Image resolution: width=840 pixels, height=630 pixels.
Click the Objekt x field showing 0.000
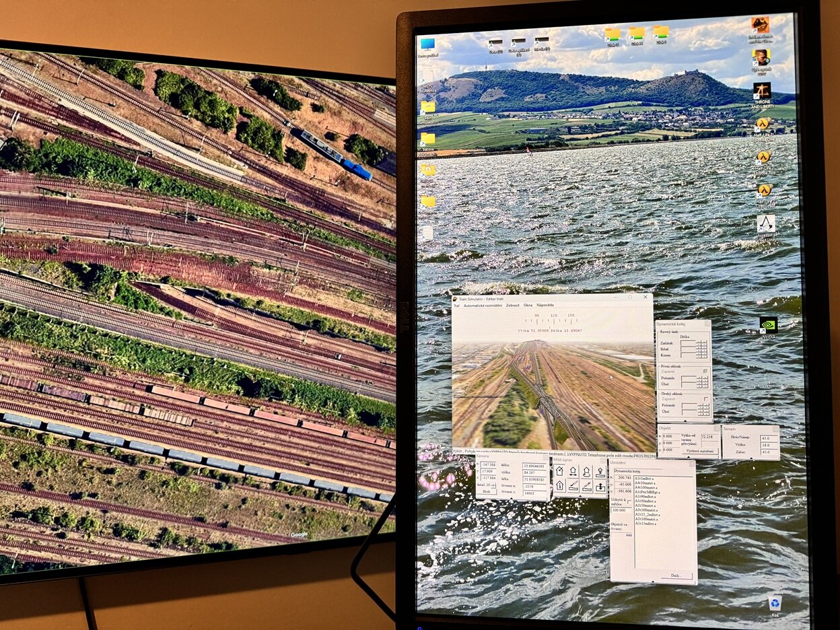coord(671,436)
